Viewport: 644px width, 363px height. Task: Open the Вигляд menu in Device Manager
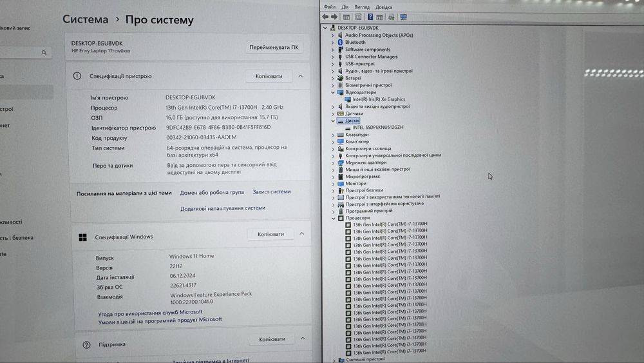(x=362, y=7)
